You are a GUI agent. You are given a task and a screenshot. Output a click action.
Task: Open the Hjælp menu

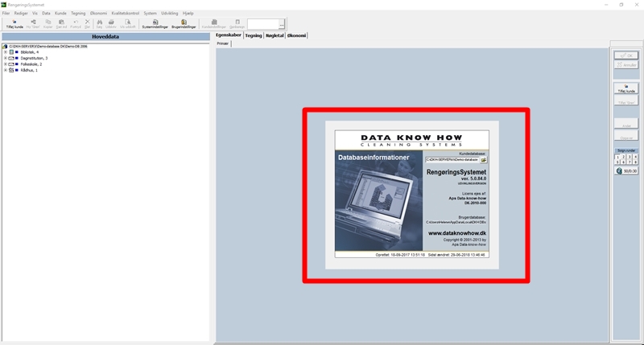[x=188, y=13]
